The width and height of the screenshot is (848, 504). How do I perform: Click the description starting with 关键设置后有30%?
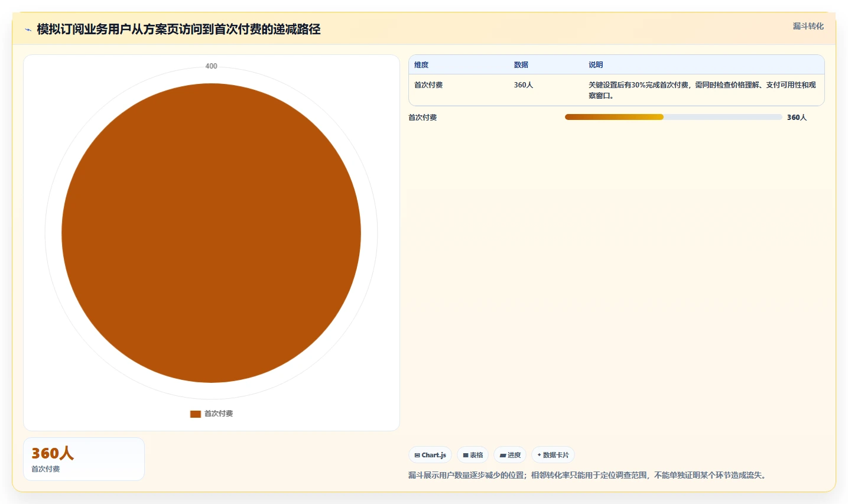(x=702, y=90)
